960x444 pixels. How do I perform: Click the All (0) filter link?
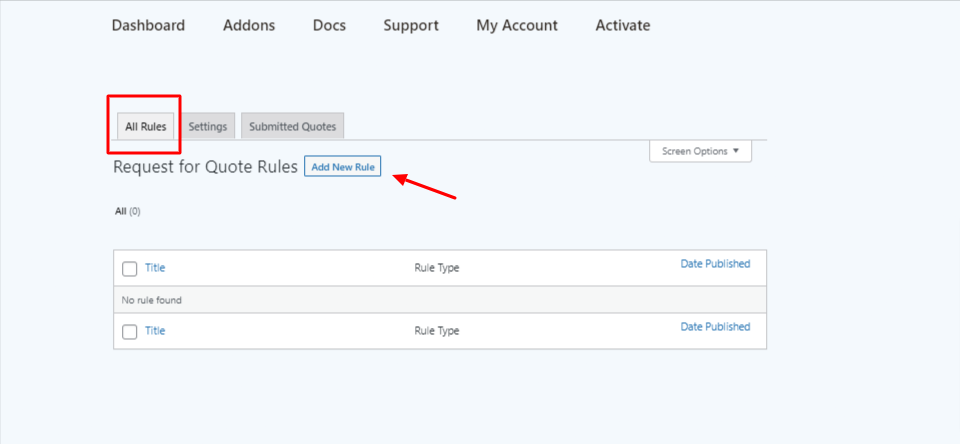pyautogui.click(x=128, y=211)
